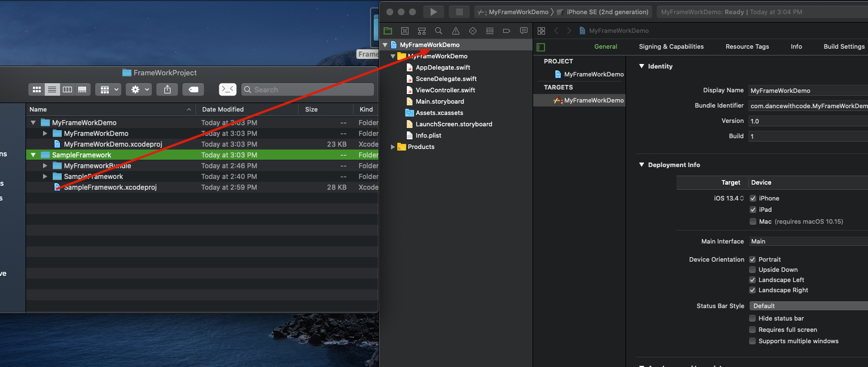This screenshot has width=868, height=367.
Task: Toggle Landscape Right checkbox
Action: pos(753,290)
